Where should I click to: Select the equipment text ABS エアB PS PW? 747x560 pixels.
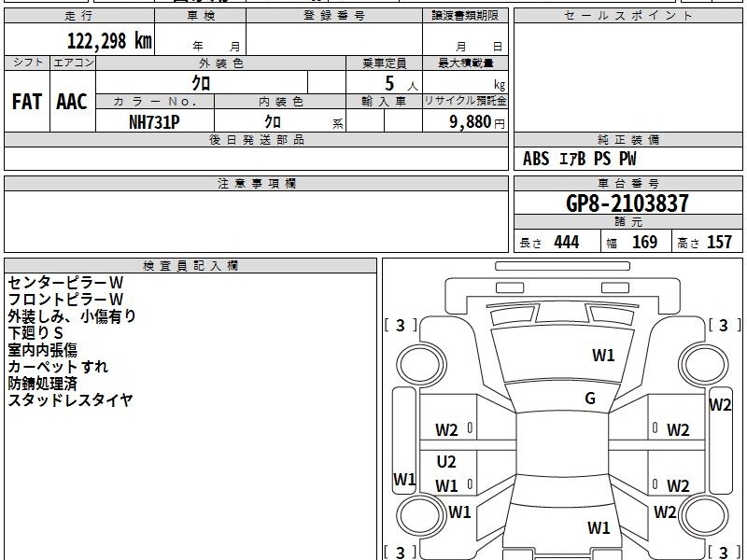(579, 159)
